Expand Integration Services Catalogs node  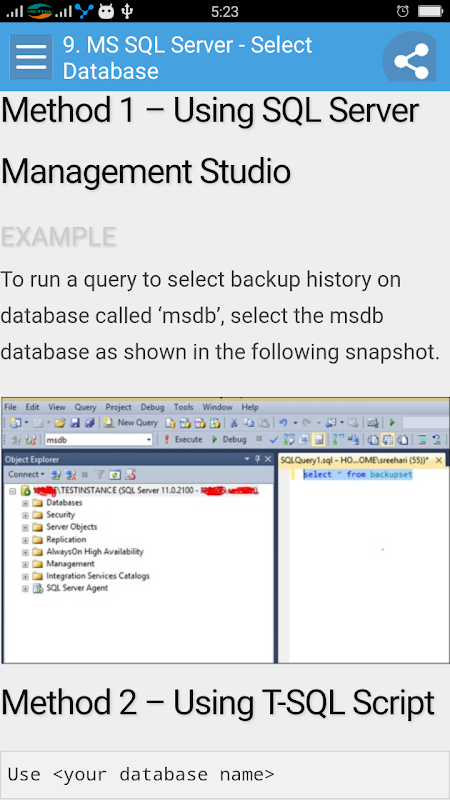tap(25, 577)
